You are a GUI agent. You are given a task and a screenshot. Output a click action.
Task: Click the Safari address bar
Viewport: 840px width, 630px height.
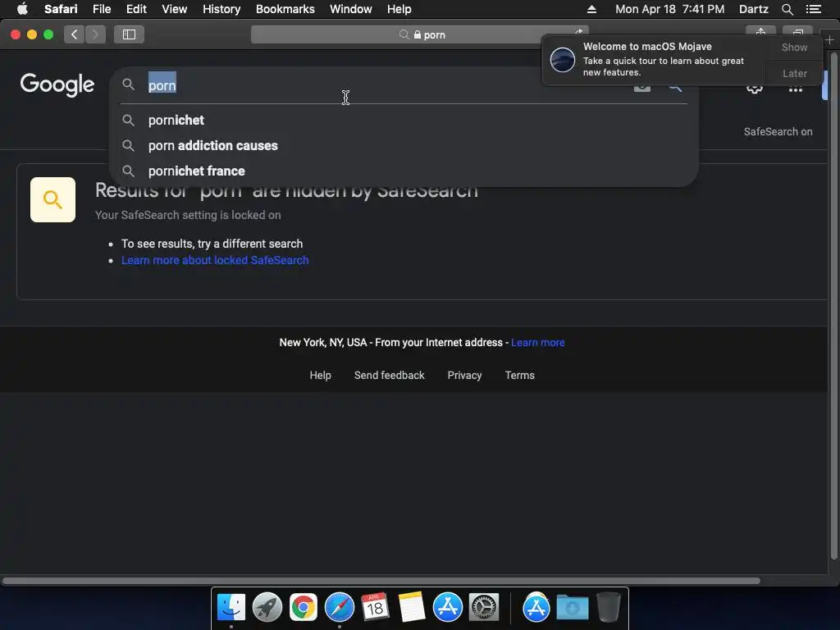point(419,34)
